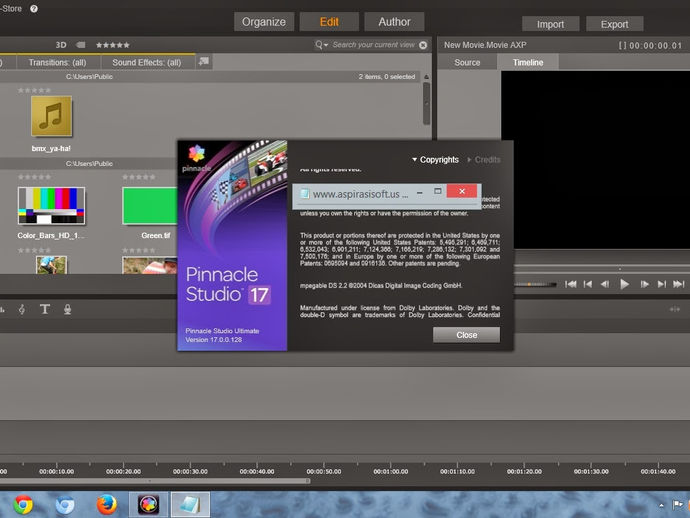
Task: Click the 00:01:30.00 timeline ruler mark
Action: [591, 471]
